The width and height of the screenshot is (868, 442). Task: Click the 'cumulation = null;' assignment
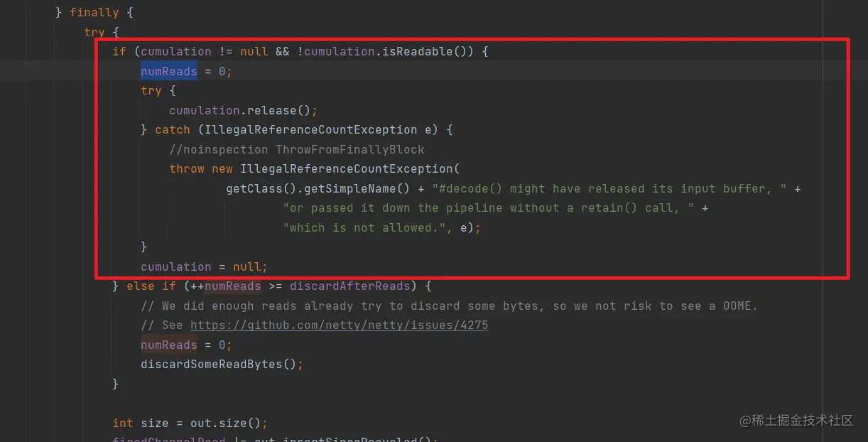click(x=205, y=267)
